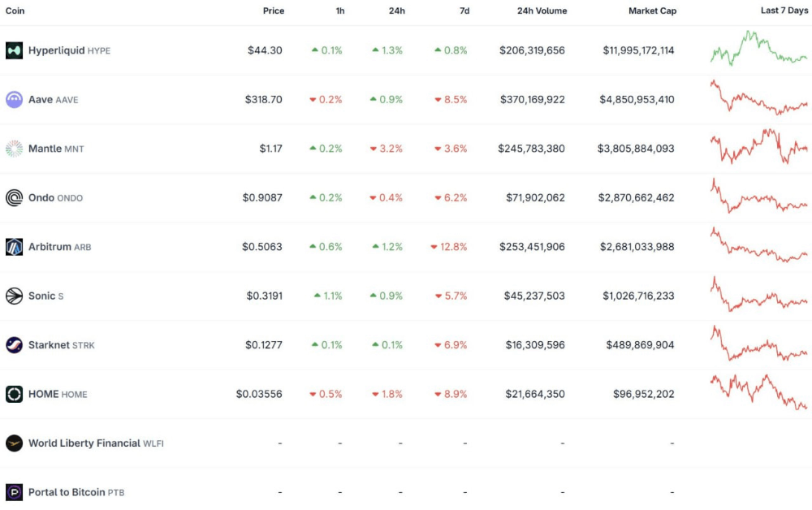Click the Portal to Bitcoin logo icon
Screen dimensions: 812x510
(14, 492)
